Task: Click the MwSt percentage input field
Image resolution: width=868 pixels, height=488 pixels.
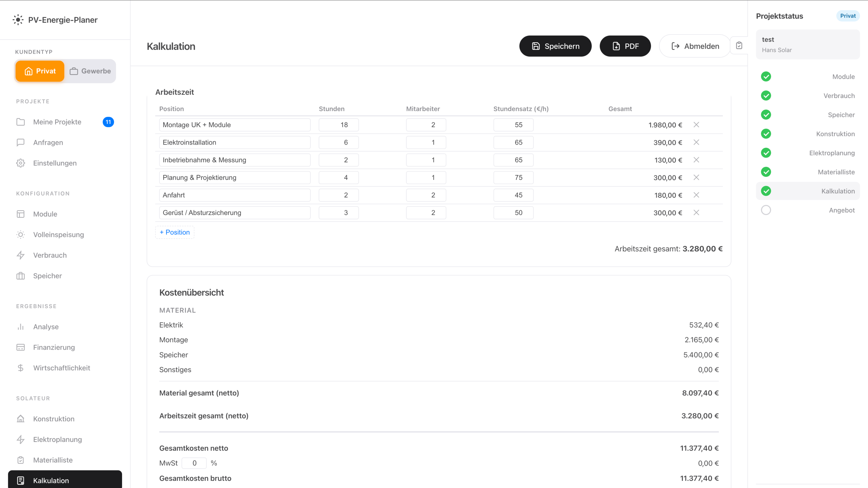Action: coord(194,463)
